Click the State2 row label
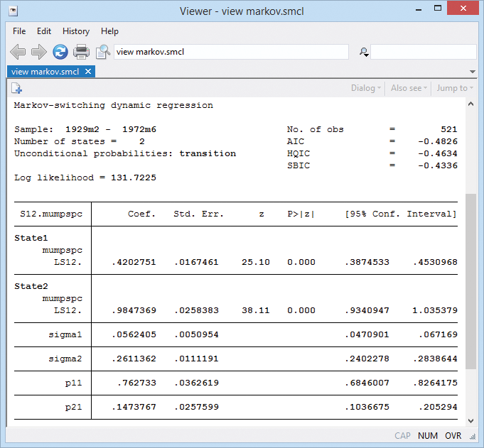 (31, 286)
